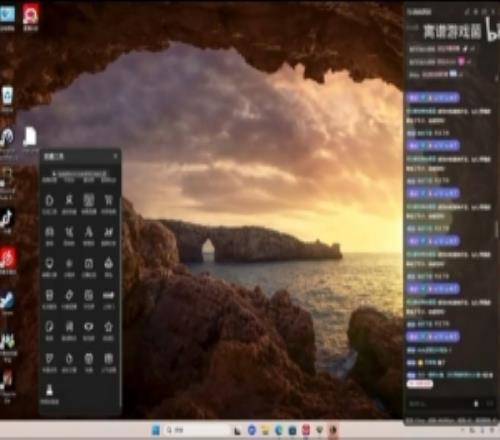The image size is (500, 440).
Task: Close the dark tools panel
Action: pos(115,156)
